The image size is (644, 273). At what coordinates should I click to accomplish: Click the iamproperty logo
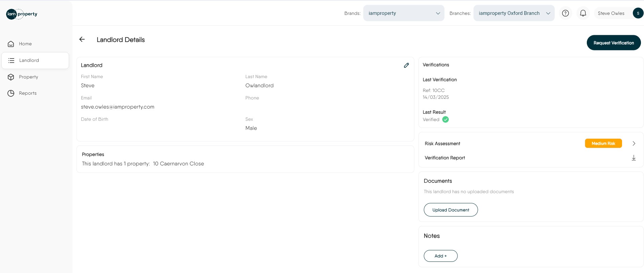point(22,14)
